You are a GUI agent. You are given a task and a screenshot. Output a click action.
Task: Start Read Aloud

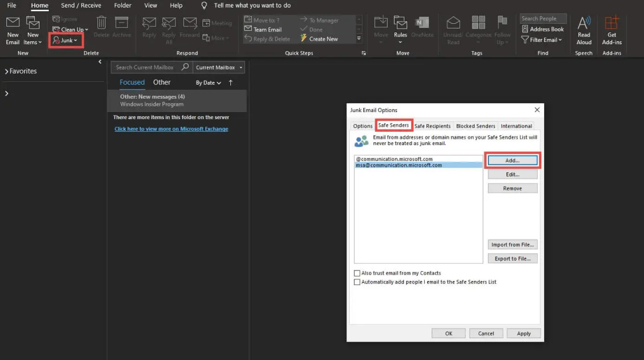[584, 29]
